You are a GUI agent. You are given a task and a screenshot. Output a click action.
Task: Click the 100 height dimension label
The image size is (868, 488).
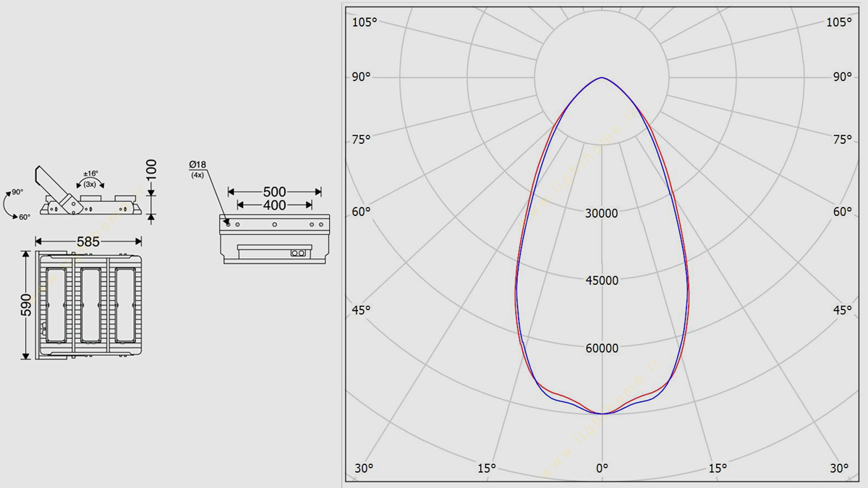[x=150, y=171]
